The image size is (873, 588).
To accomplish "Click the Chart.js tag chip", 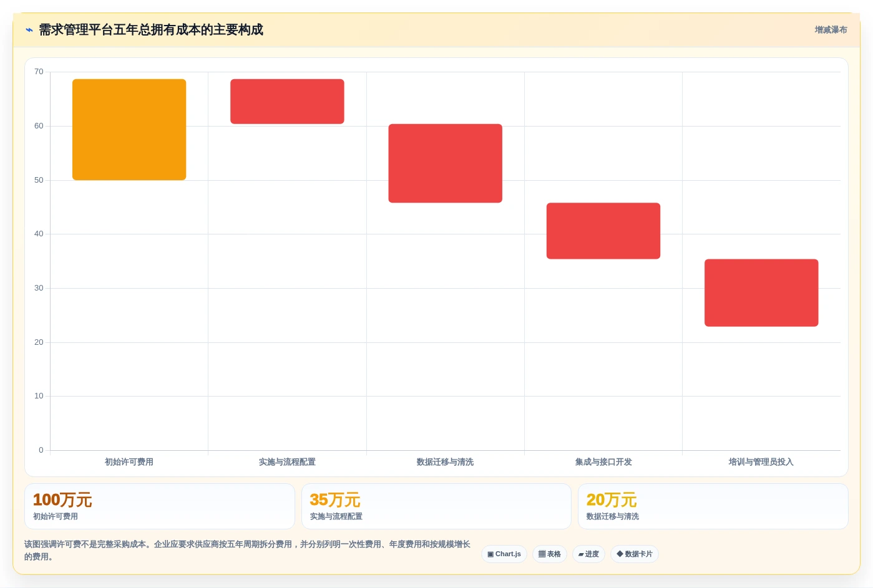I will (504, 554).
